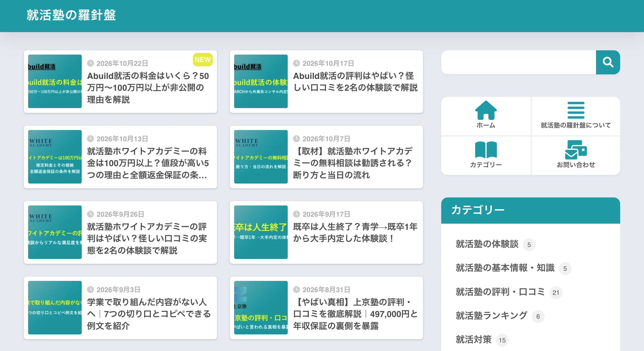Open thumbnail of ホワイトアカデミーの評判 article
Viewport: 644px width, 351px height.
[55, 232]
